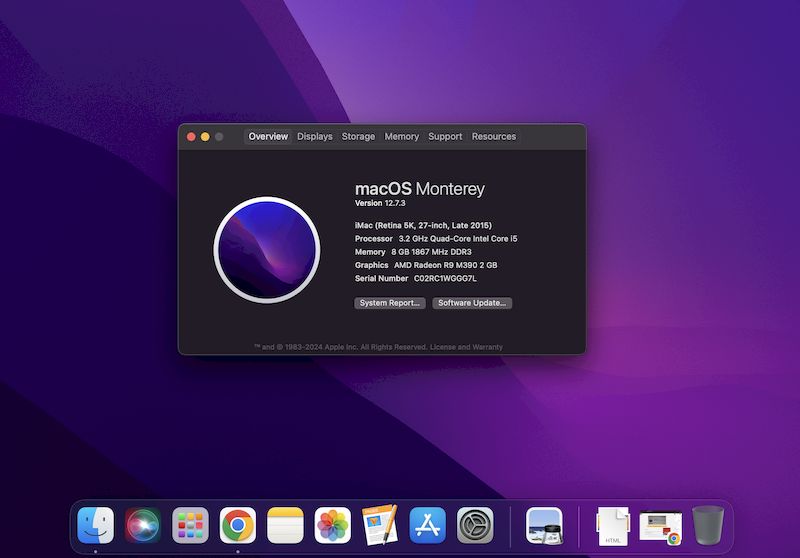Open the HTML document in the Dock

pyautogui.click(x=613, y=526)
